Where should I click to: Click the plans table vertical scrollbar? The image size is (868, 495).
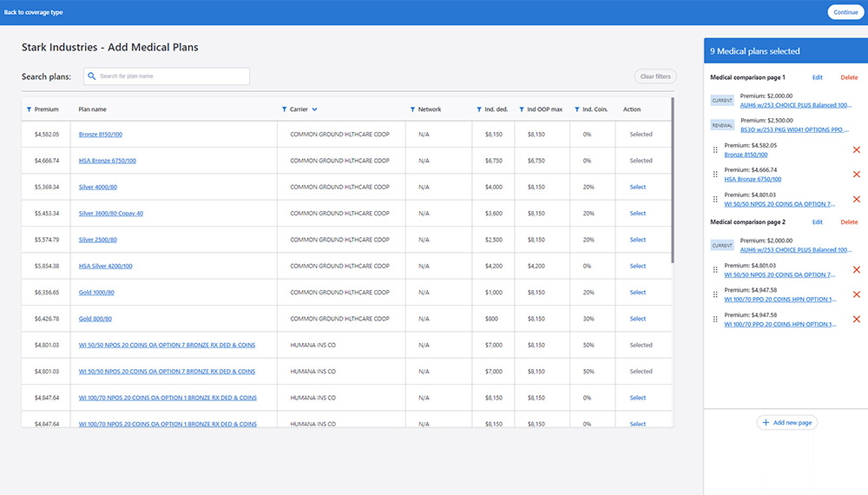click(673, 181)
